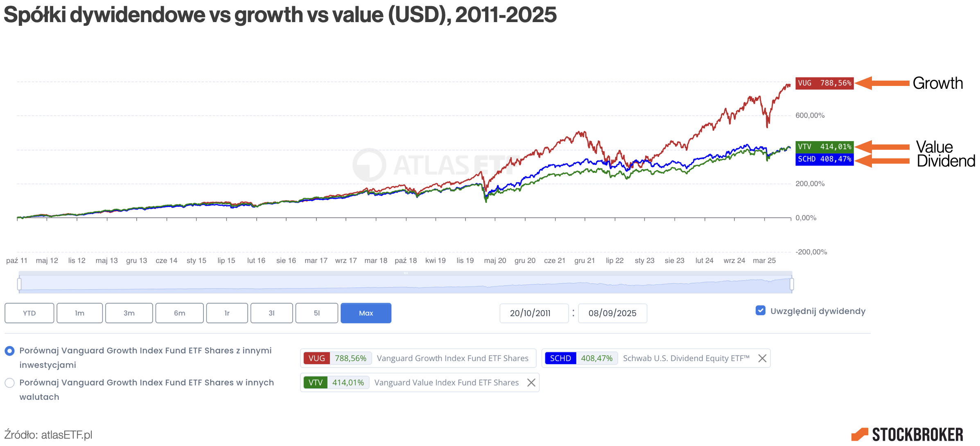980x446 pixels.
Task: Select the 1r range button
Action: pos(227,313)
